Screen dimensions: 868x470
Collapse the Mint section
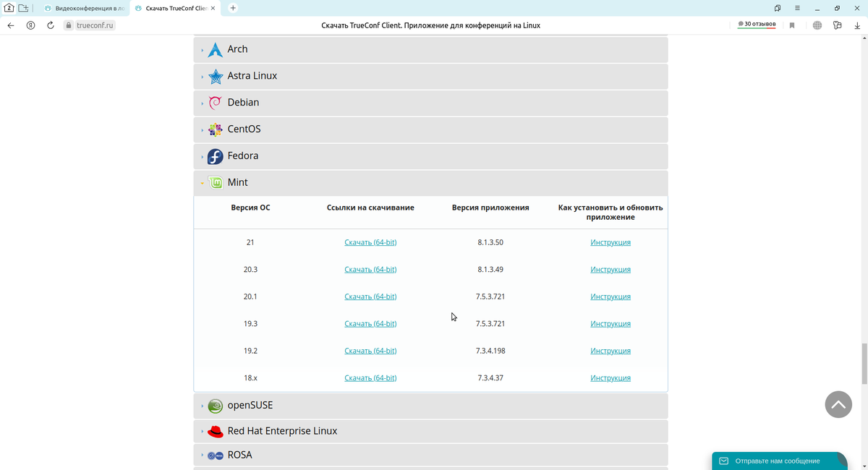[430, 183]
